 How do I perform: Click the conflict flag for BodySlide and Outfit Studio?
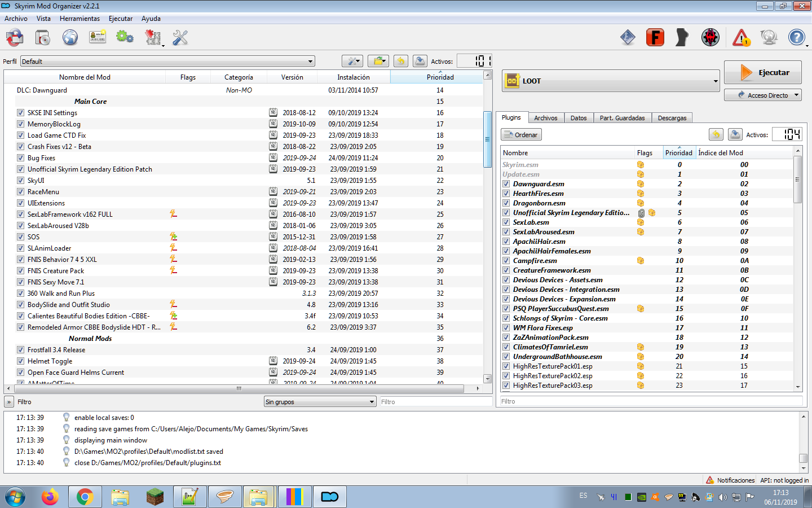pos(174,304)
